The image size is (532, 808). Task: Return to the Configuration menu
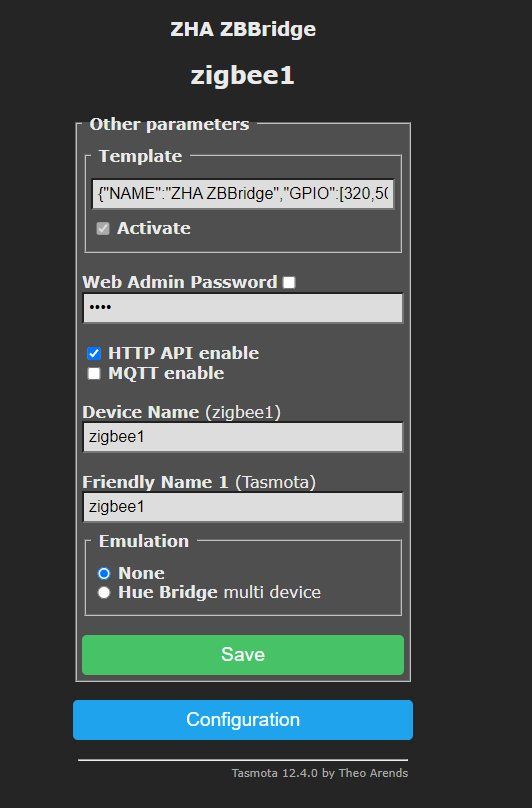[x=243, y=720]
